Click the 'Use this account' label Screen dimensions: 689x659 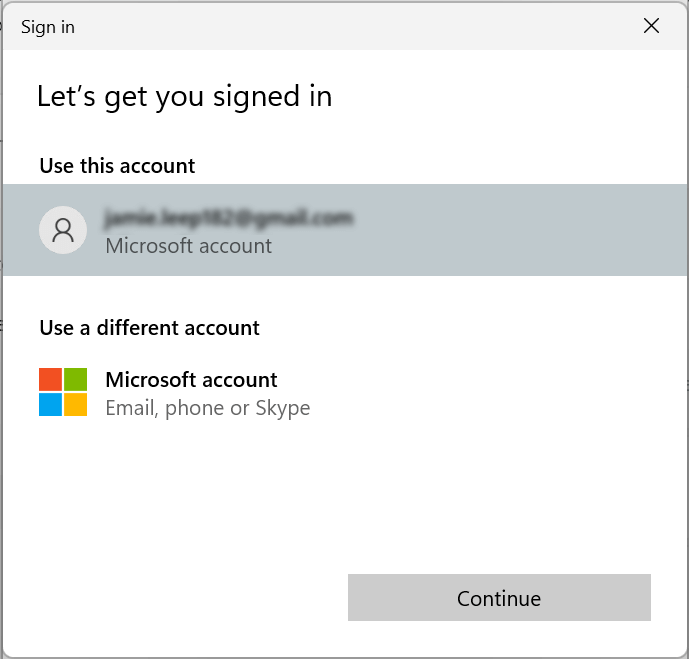coord(117,166)
